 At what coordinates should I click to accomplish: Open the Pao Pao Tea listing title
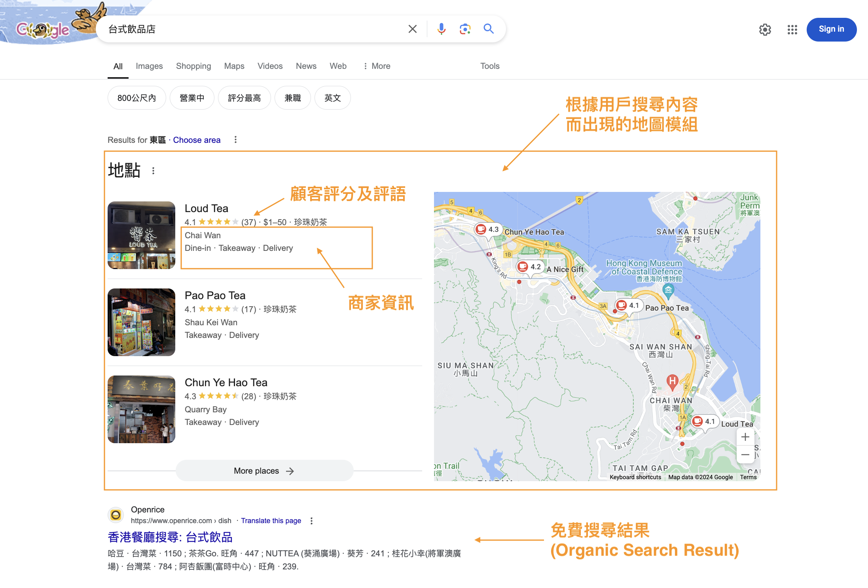(x=215, y=296)
